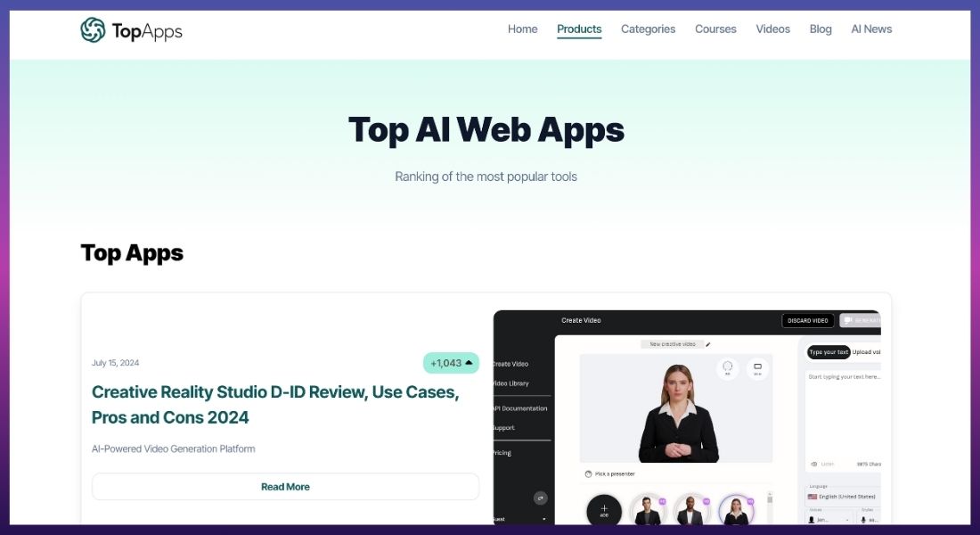The width and height of the screenshot is (980, 535).
Task: Click Video Library in the dark sidebar
Action: pos(510,383)
